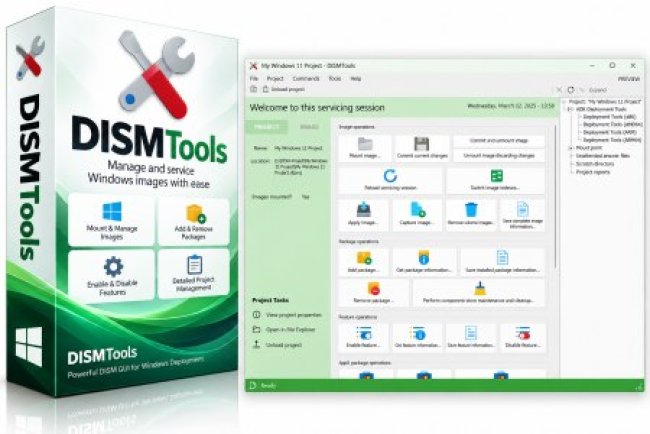This screenshot has height=434, width=650.
Task: Click the Mount image tile
Action: point(365,148)
